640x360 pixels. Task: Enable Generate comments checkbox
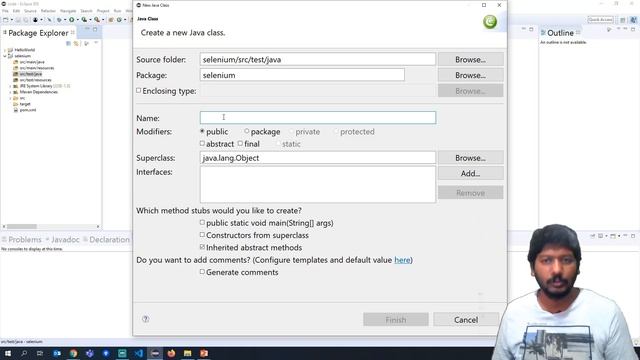point(202,271)
